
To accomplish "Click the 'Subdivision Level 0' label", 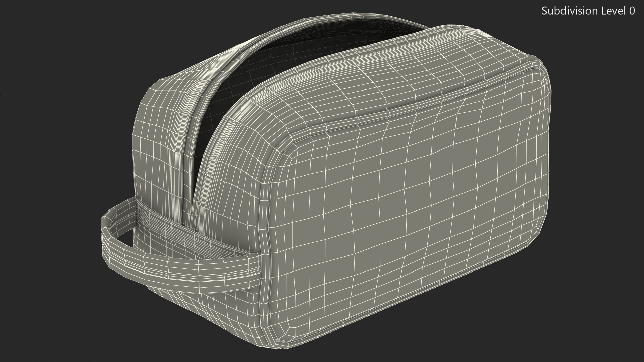I will click(588, 11).
